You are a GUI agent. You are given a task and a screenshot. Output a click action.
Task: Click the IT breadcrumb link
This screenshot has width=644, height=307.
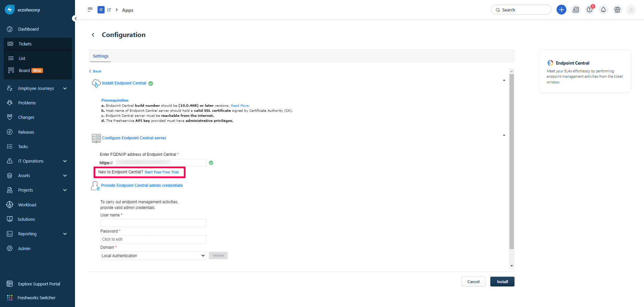pyautogui.click(x=109, y=10)
